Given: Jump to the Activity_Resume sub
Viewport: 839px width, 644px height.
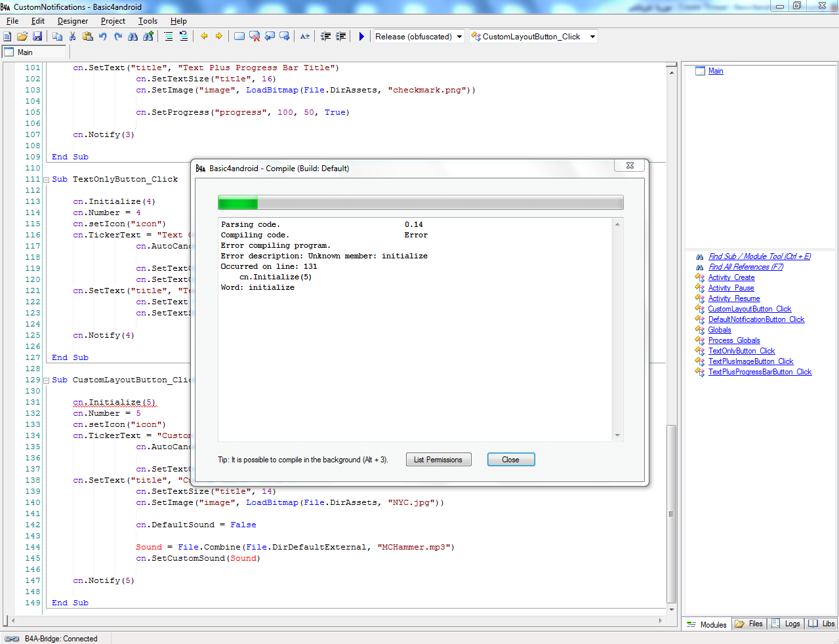Looking at the screenshot, I should [x=734, y=298].
